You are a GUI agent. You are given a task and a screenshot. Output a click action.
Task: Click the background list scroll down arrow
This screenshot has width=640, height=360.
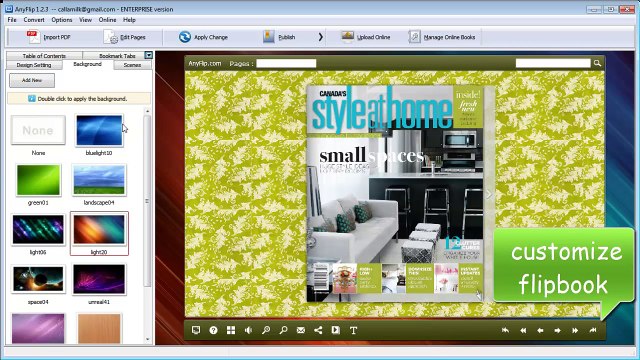click(x=147, y=339)
